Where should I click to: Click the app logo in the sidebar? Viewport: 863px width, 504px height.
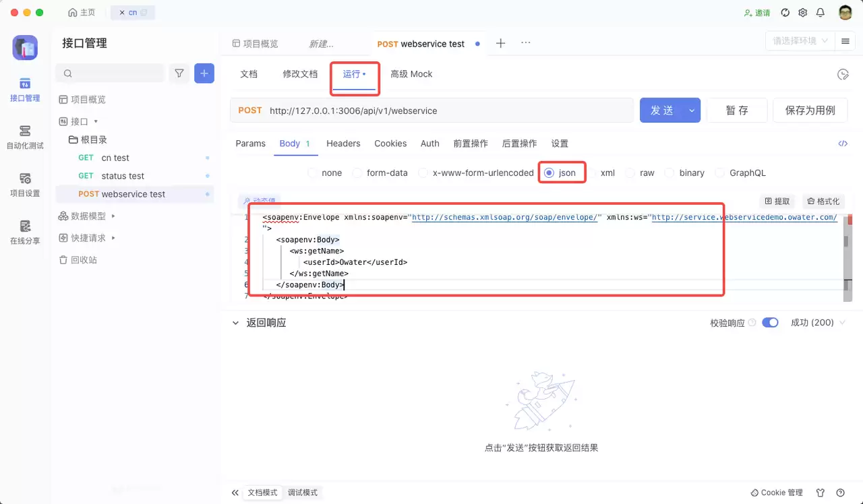coord(25,47)
